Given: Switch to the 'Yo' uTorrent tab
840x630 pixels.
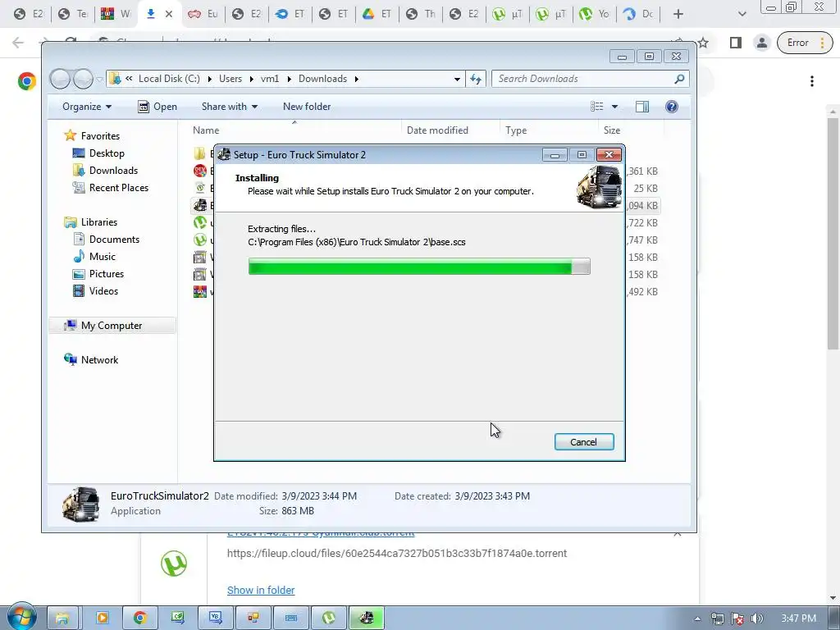Looking at the screenshot, I should click(594, 14).
